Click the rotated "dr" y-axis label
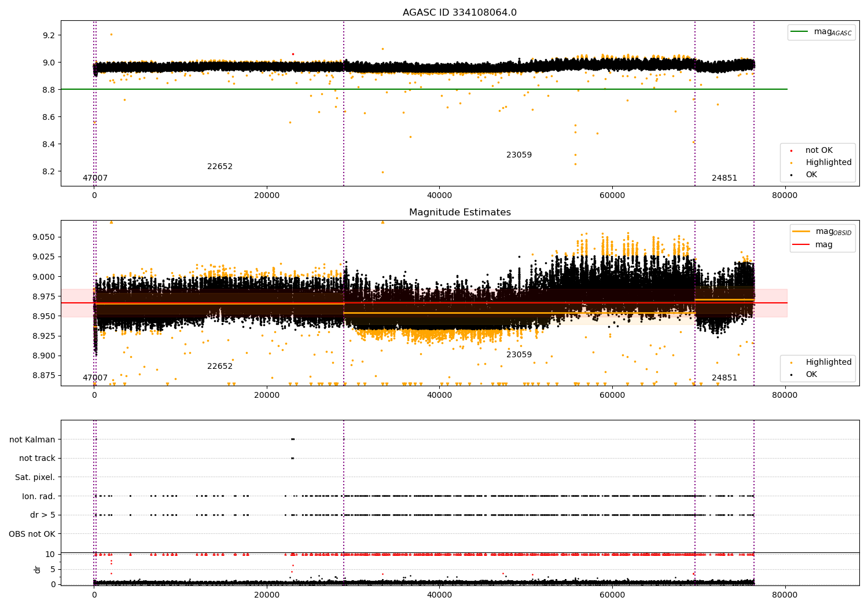868x608 pixels. point(38,569)
